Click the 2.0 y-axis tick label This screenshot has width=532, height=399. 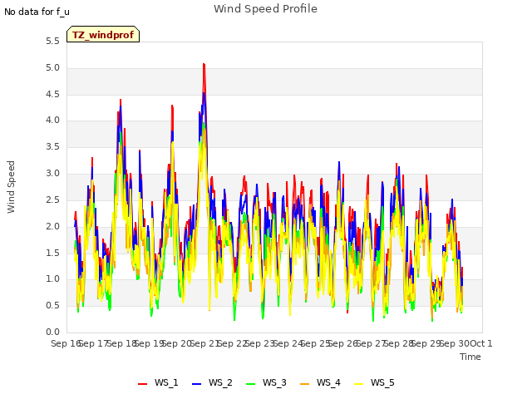click(52, 226)
